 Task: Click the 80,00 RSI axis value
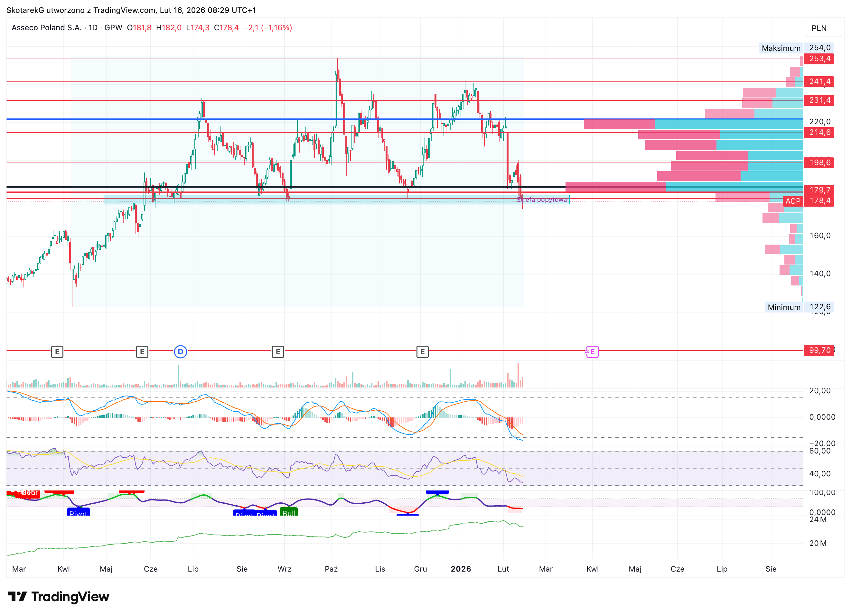coord(820,451)
